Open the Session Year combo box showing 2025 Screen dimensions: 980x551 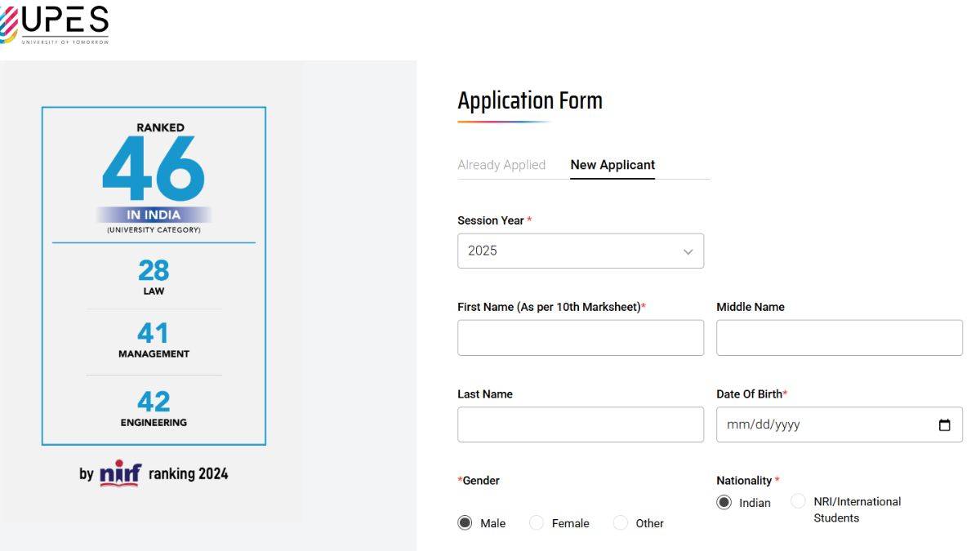[580, 251]
